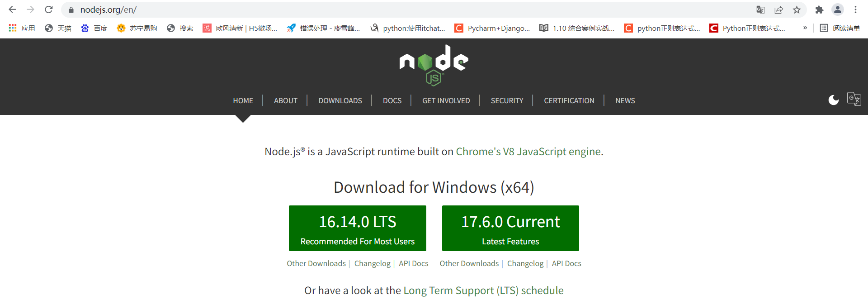Open the DOCS nav item
This screenshot has width=868, height=300.
click(392, 100)
